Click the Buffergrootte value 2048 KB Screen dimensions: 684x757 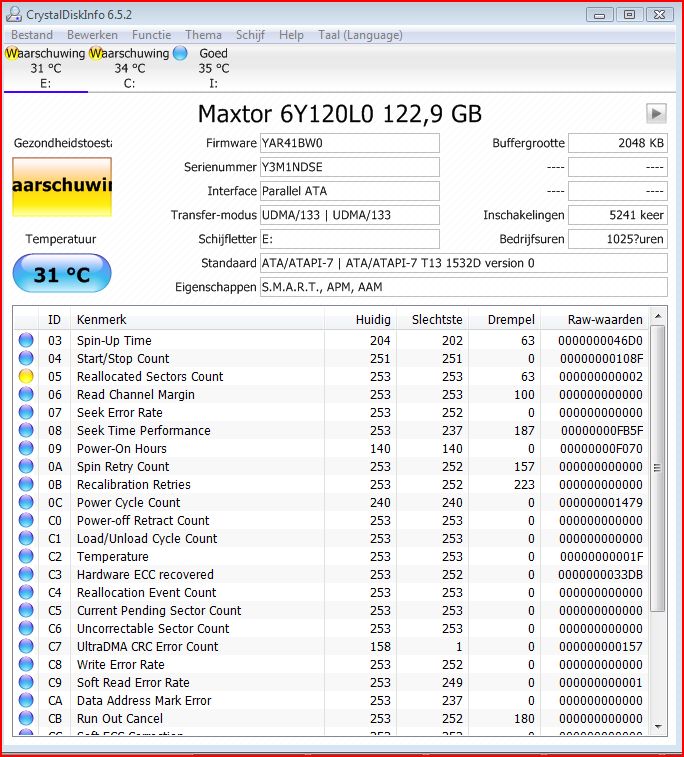click(x=618, y=143)
